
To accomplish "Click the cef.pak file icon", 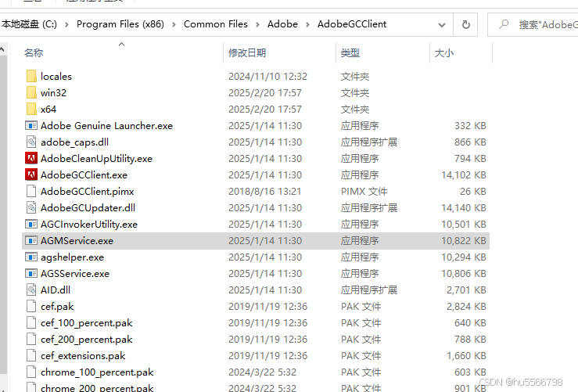I will coord(31,307).
